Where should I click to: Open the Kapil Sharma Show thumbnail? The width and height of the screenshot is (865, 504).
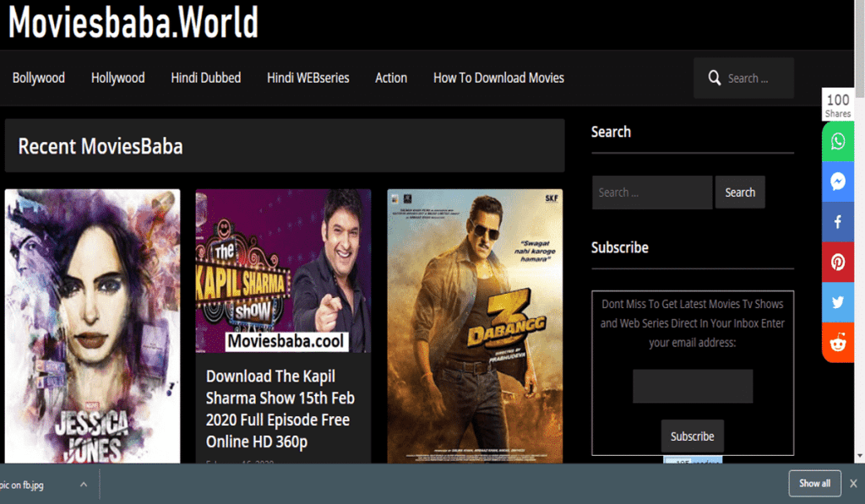(x=283, y=271)
